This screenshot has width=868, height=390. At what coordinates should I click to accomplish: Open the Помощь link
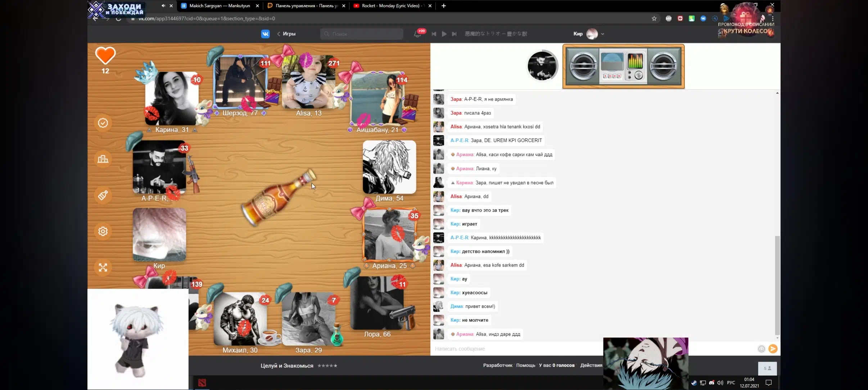coord(526,366)
